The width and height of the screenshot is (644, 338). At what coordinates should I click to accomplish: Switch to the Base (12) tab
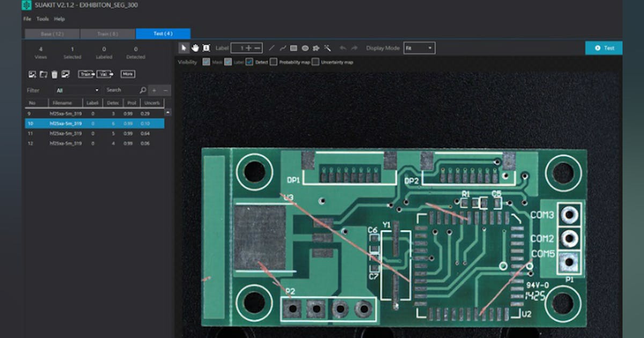(51, 33)
